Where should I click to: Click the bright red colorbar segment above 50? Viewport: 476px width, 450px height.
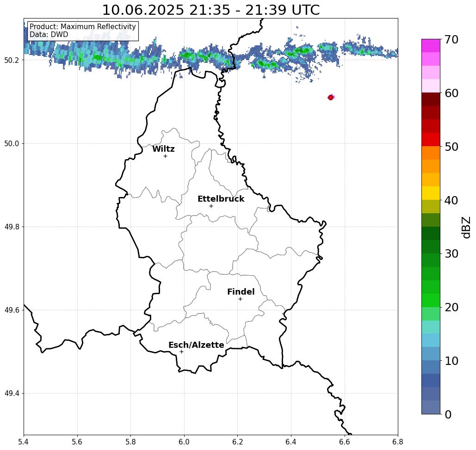431,139
